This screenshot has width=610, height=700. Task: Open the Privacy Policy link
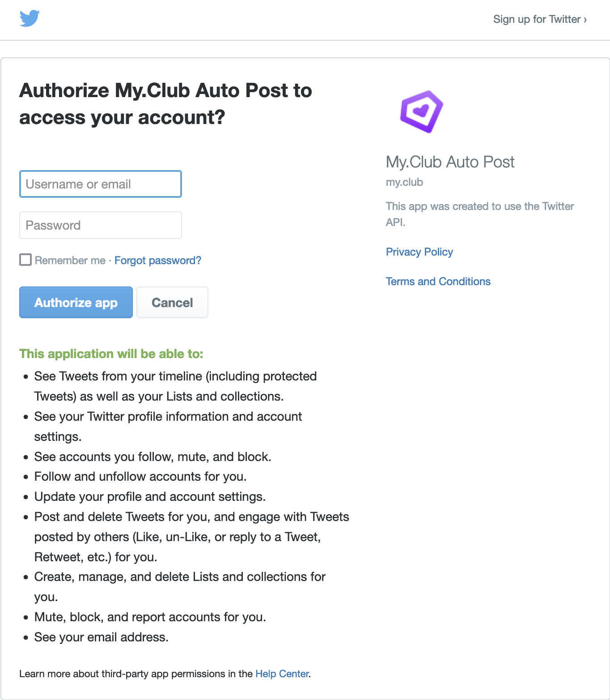pos(419,252)
